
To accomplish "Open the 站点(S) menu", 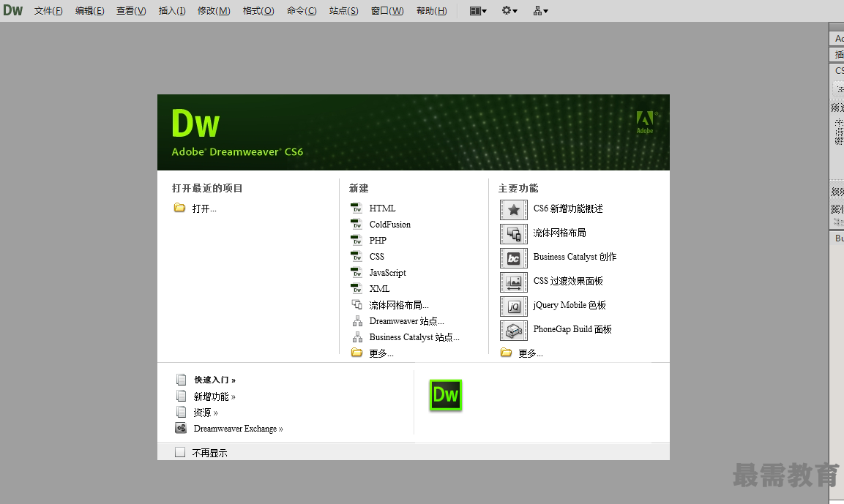I will tap(344, 11).
